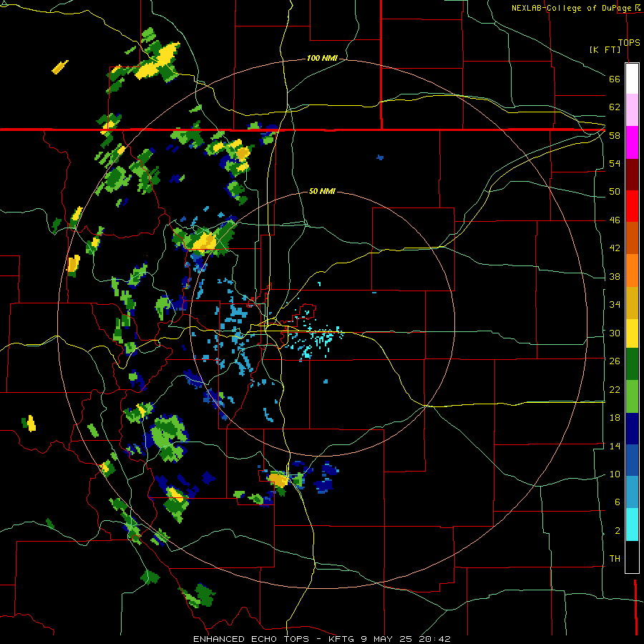Image resolution: width=644 pixels, height=644 pixels.
Task: Click the "22" legend value
Action: pyautogui.click(x=615, y=390)
